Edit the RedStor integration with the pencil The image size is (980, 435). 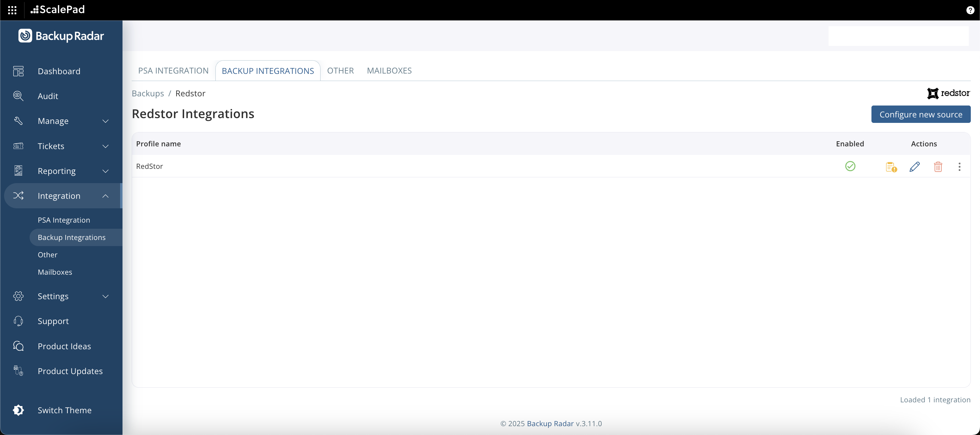click(x=915, y=167)
